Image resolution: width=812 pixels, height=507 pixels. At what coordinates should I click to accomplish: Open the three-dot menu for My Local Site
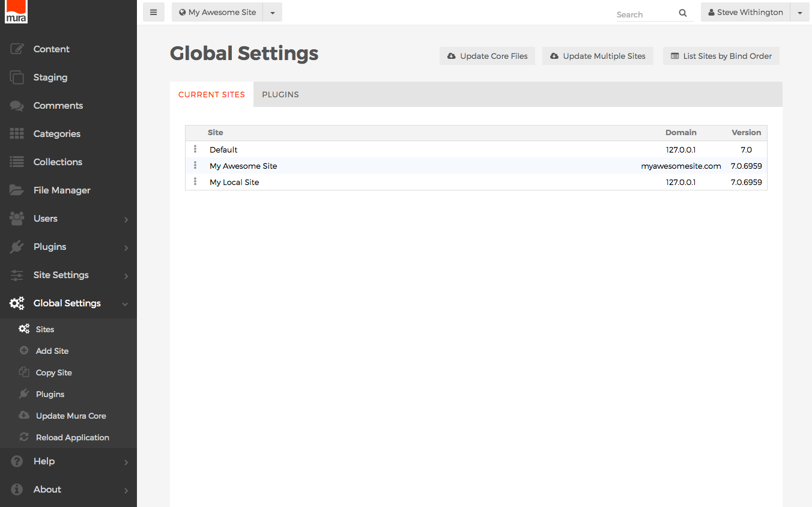click(195, 181)
